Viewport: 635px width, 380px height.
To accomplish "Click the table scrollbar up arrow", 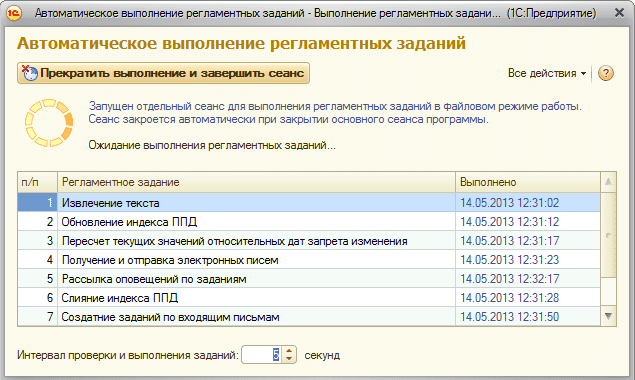I will point(608,182).
